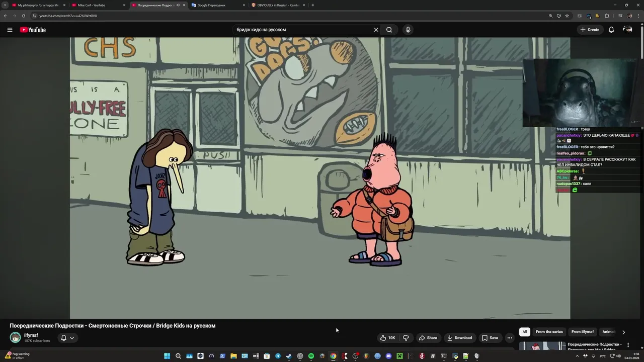Like the video with 10K thumbs up

point(387,338)
